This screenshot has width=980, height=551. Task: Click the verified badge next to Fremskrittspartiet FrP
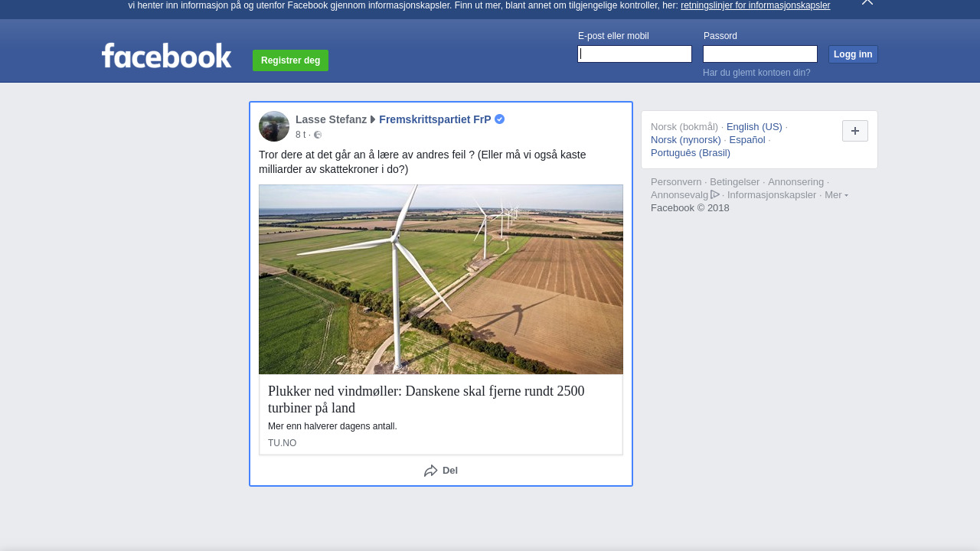pyautogui.click(x=499, y=119)
